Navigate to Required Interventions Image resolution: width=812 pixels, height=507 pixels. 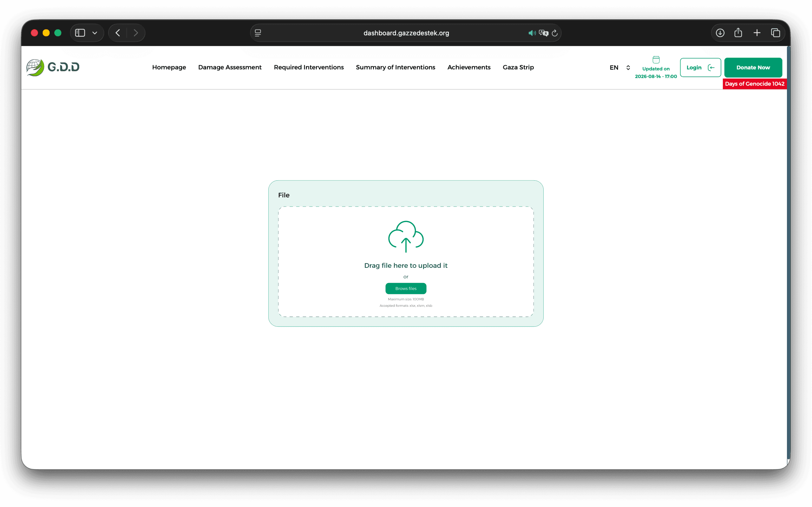point(309,67)
